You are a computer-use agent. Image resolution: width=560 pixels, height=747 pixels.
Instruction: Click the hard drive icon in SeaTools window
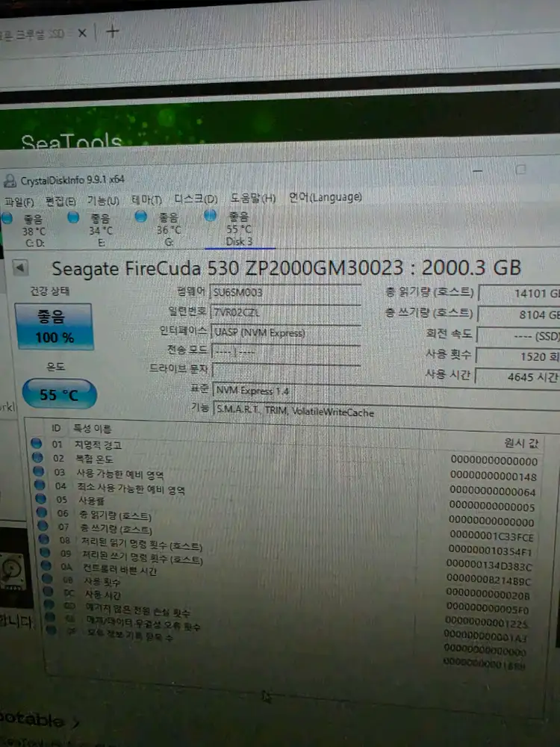tap(13, 571)
